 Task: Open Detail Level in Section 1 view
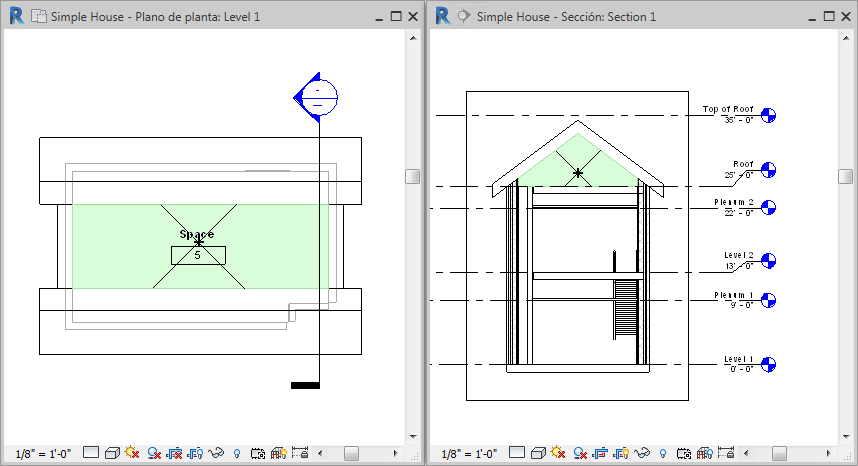517,453
